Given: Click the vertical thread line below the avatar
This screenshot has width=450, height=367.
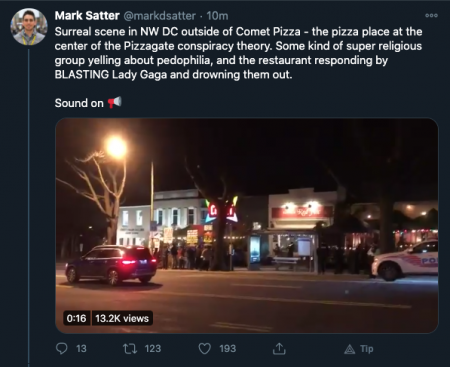Looking at the screenshot, I should coord(29,207).
